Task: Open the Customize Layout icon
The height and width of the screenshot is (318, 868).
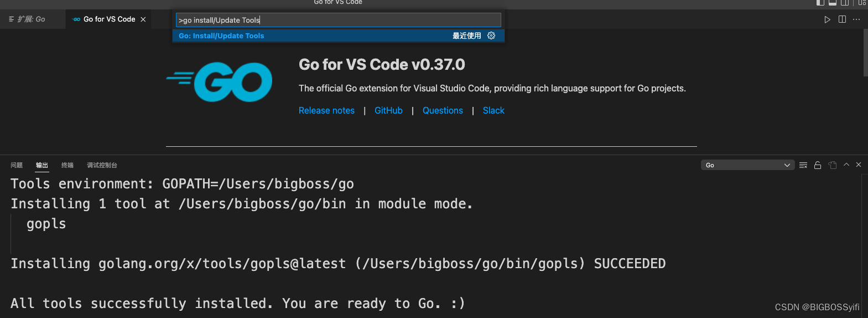Action: [862, 2]
